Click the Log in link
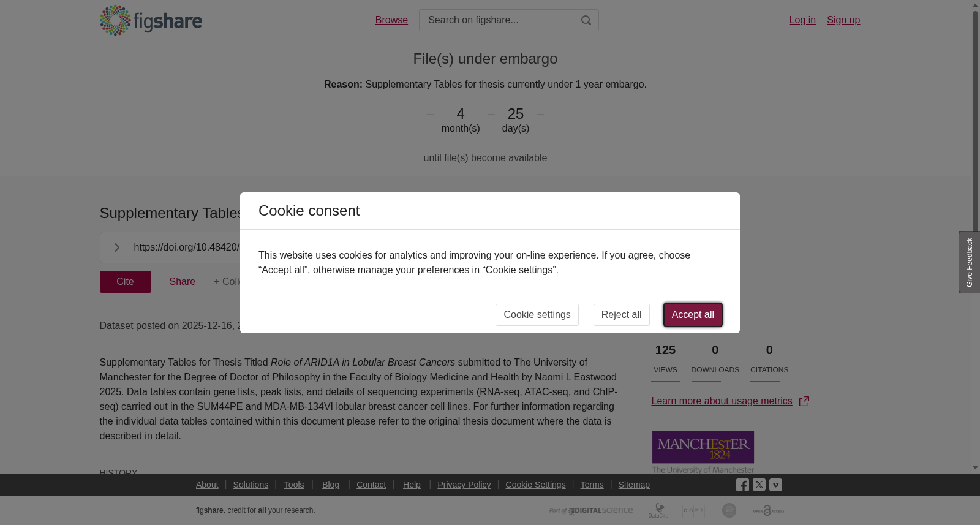The height and width of the screenshot is (525, 980). click(802, 20)
